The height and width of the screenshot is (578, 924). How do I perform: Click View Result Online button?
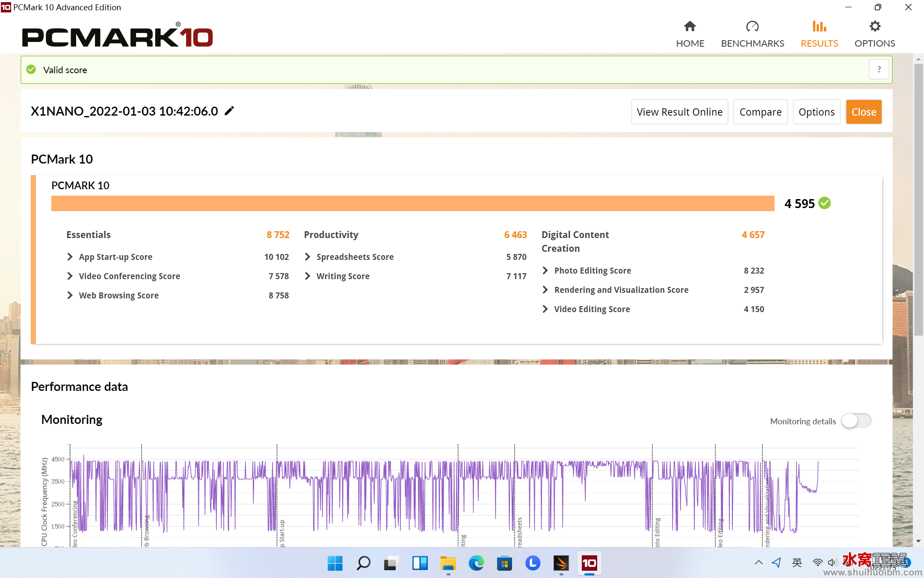pos(679,112)
